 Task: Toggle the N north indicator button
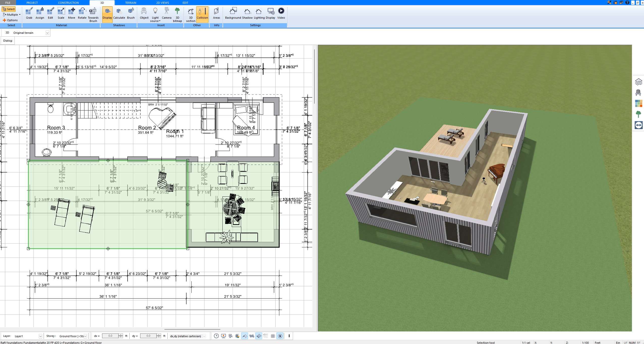tap(280, 336)
